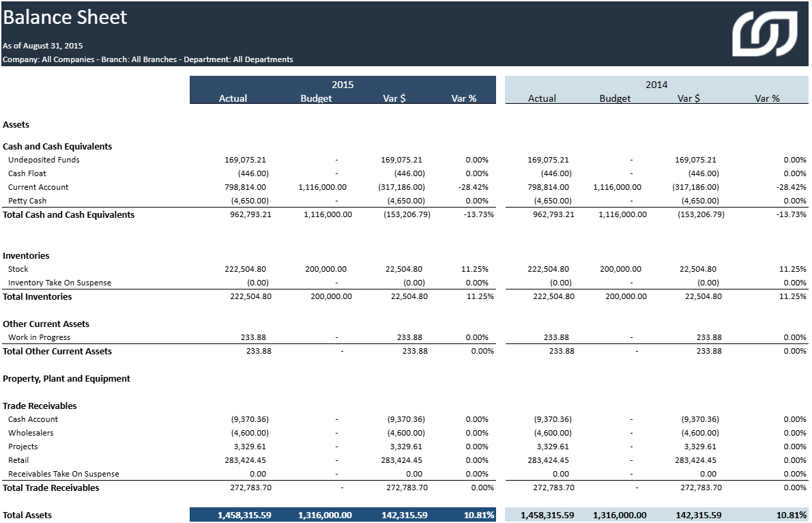Click the 2015 Actual column header
This screenshot has height=523, width=812.
coord(233,98)
